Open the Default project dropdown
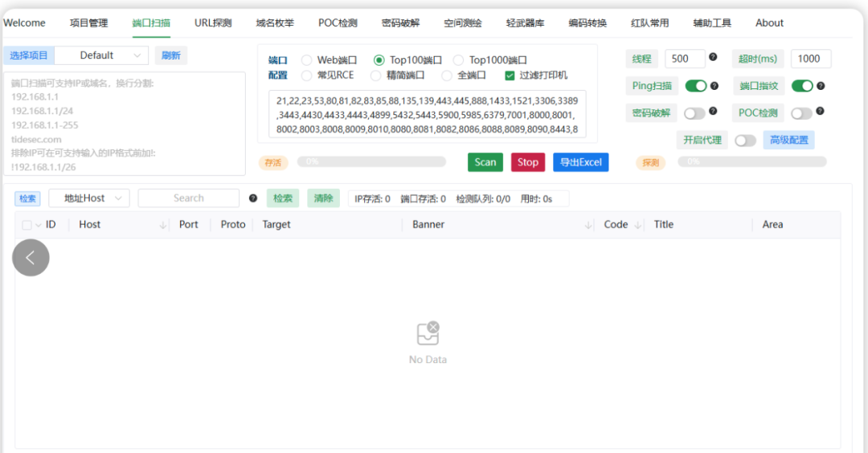 click(x=101, y=55)
